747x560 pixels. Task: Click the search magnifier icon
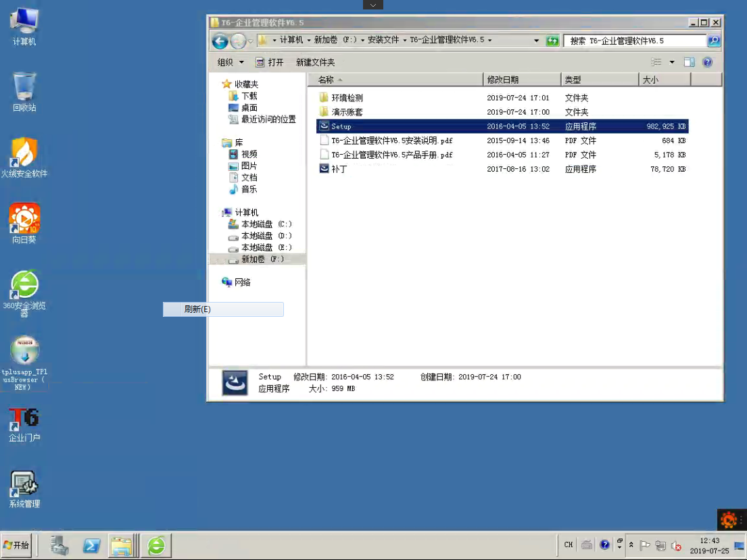714,41
